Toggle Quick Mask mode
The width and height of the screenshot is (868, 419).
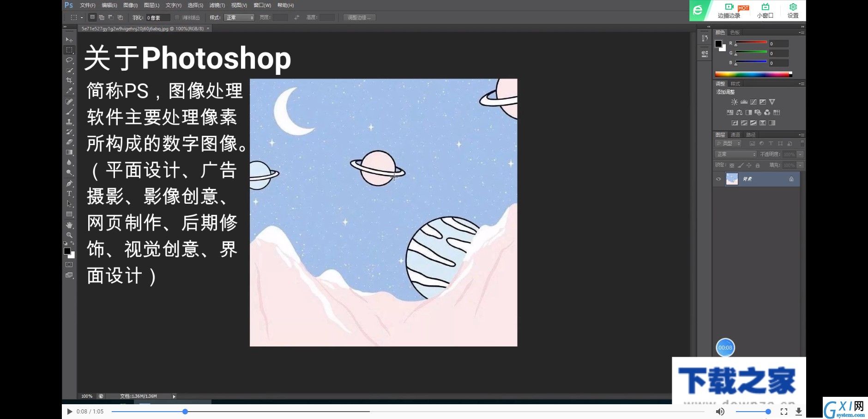click(69, 265)
